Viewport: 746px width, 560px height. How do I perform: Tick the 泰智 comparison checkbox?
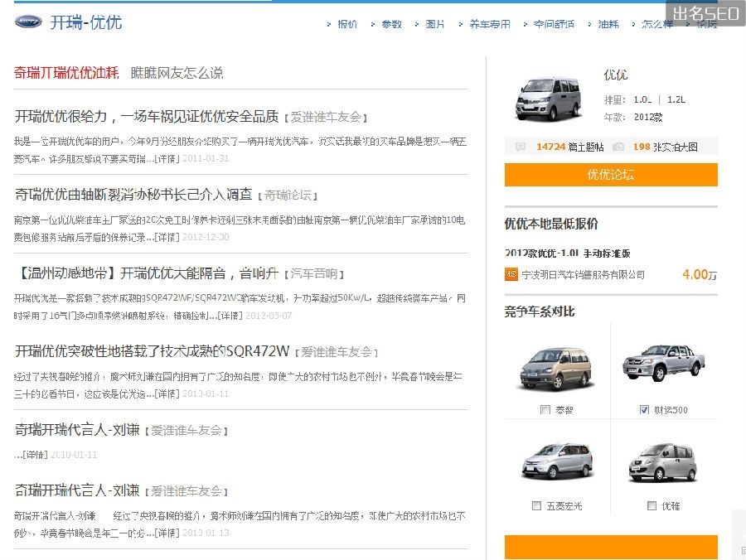point(545,409)
